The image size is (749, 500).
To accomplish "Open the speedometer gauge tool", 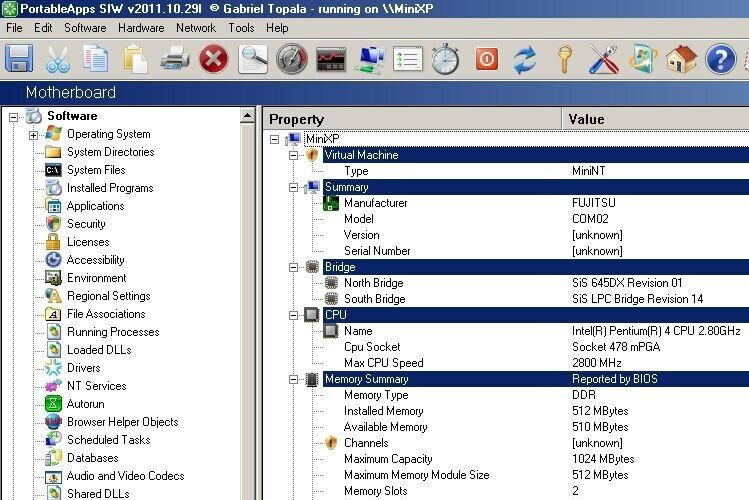I will (x=291, y=59).
